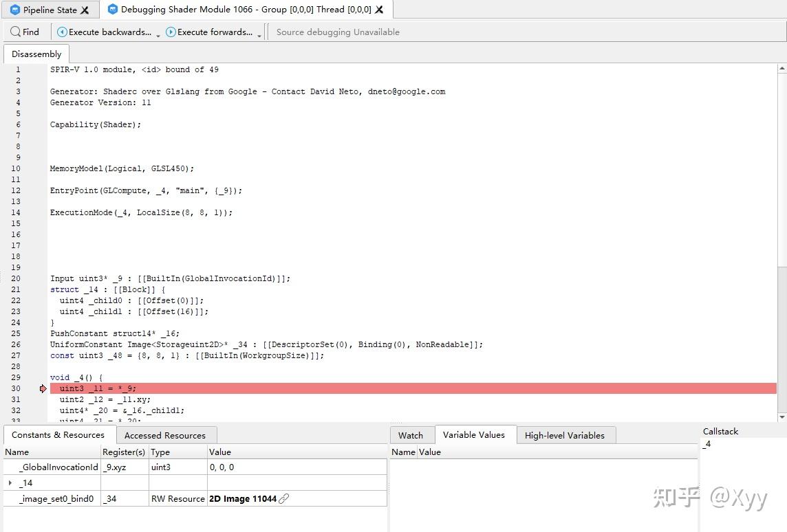The width and height of the screenshot is (787, 532).
Task: Click the 'uint2 _12 = _11.xy;' line
Action: coord(105,399)
